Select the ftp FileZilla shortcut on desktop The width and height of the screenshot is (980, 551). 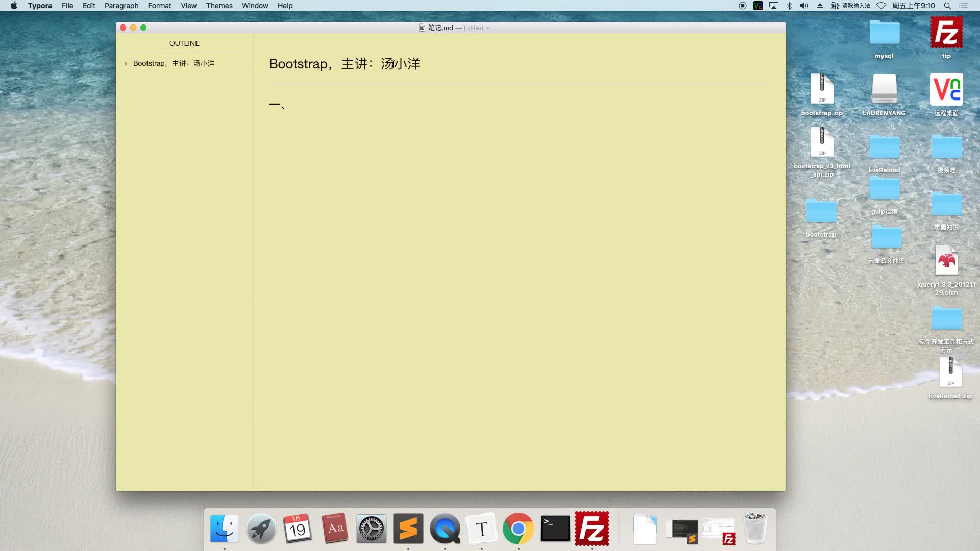pos(946,38)
